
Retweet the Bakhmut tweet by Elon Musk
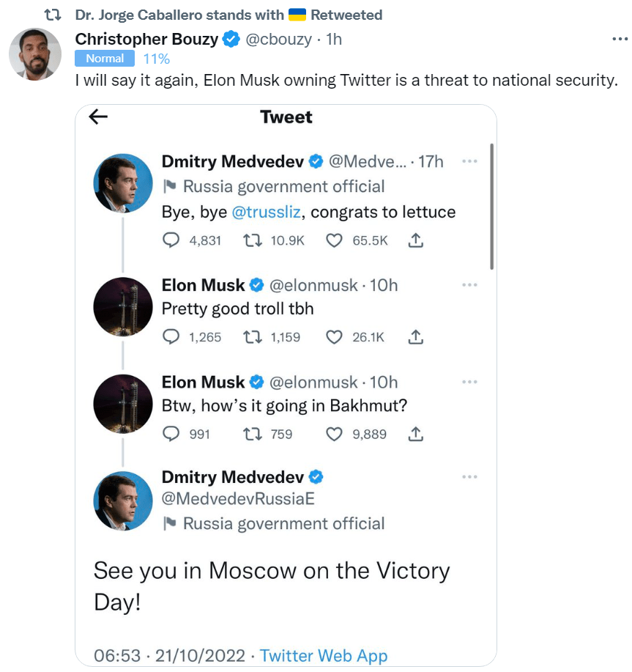coord(253,434)
